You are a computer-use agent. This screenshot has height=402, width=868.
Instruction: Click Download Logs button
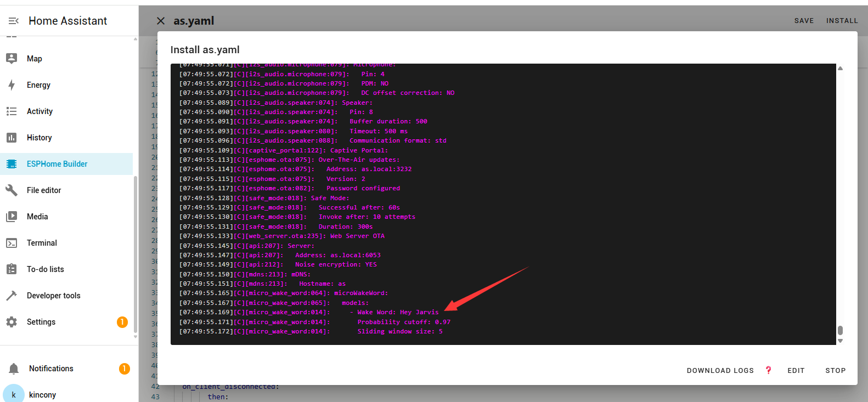point(720,371)
